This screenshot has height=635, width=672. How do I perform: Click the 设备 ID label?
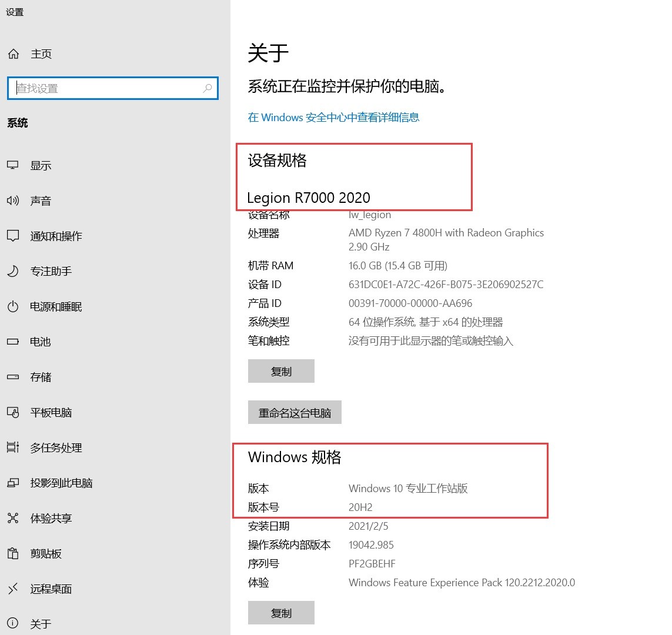click(x=265, y=285)
